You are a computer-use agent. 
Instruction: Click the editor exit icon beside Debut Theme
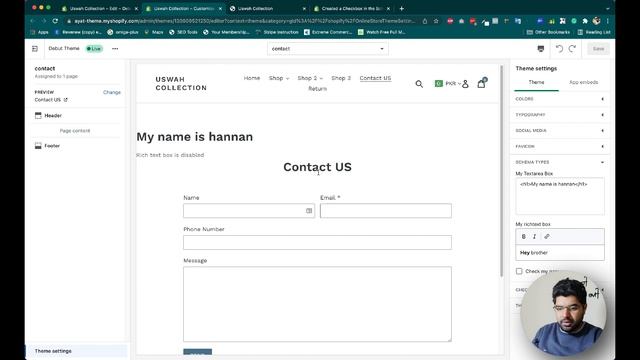[x=35, y=49]
